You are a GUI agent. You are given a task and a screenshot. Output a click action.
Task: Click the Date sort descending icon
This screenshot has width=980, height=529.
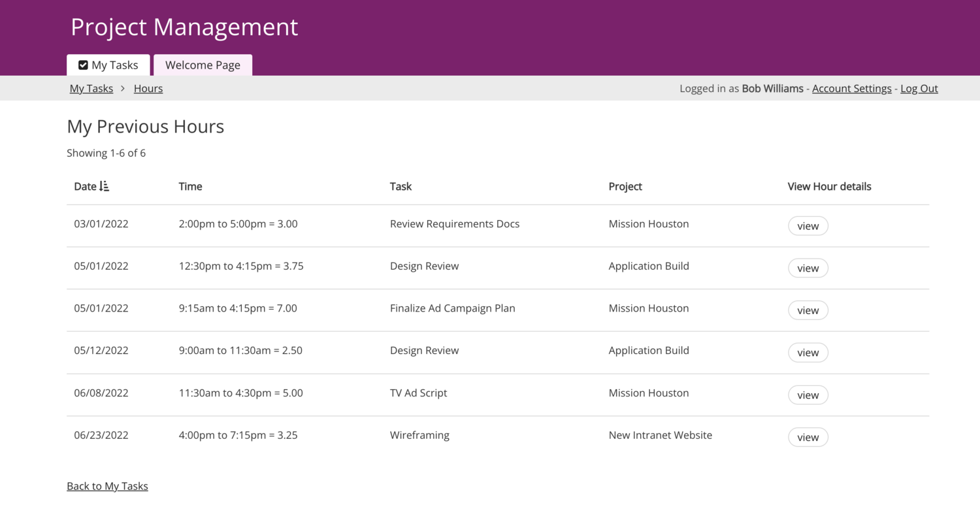pos(105,187)
